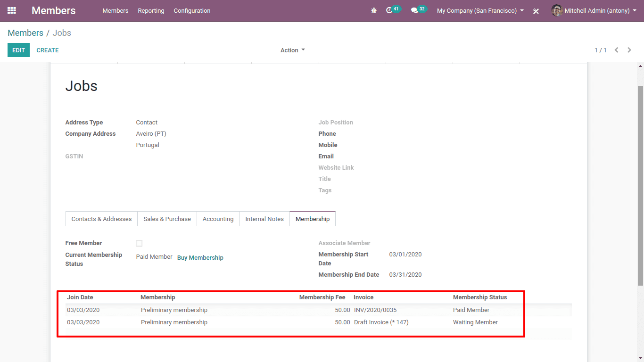Open My Company (San Francisco) switcher
644x362 pixels.
click(x=480, y=10)
